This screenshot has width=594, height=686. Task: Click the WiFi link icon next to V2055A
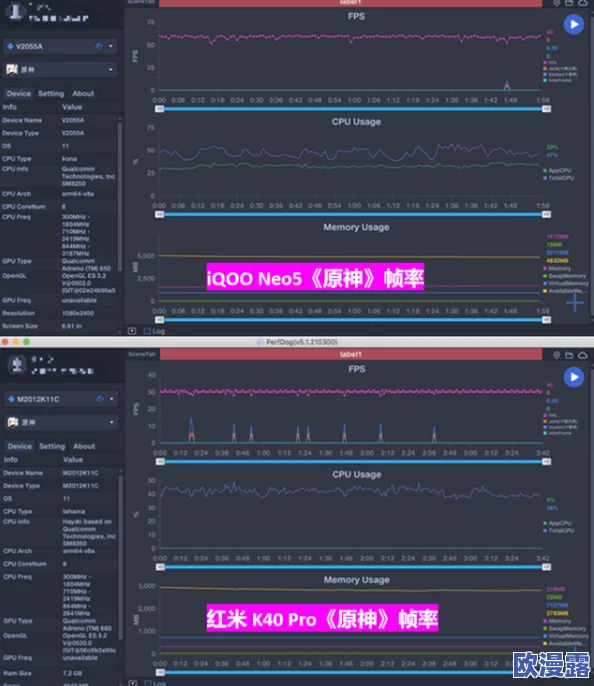99,46
